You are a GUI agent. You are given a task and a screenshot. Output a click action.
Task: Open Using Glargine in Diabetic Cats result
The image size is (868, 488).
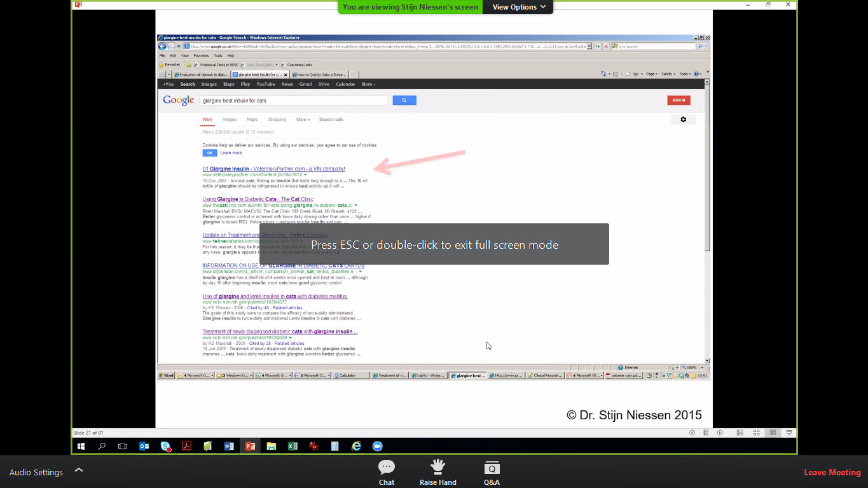click(258, 199)
